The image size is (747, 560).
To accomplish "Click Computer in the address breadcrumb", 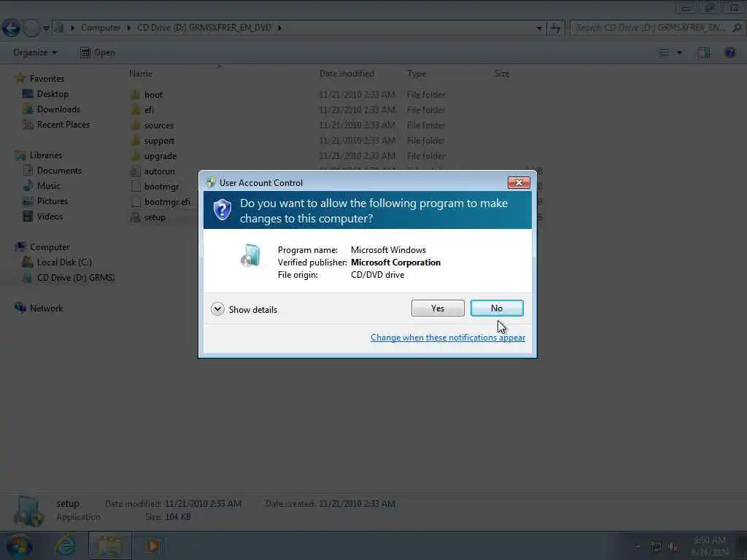I will click(x=101, y=28).
